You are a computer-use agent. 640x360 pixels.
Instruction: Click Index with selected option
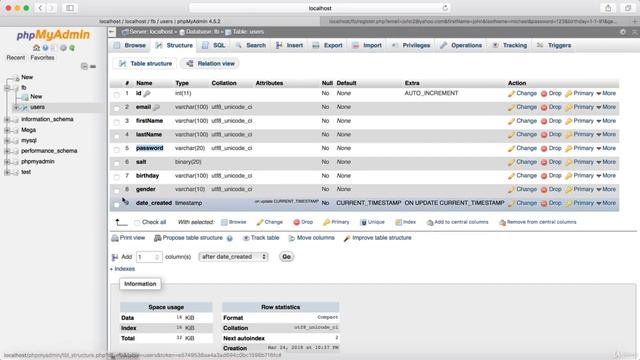(x=406, y=222)
